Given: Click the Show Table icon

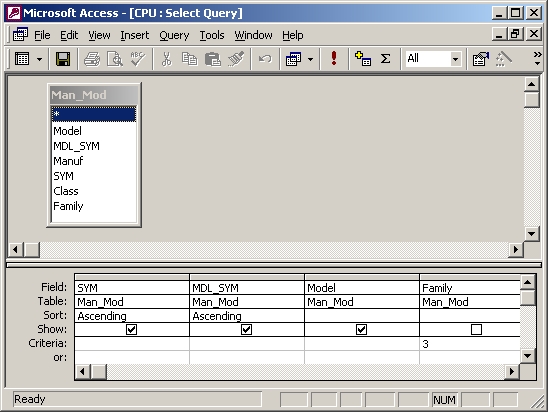Looking at the screenshot, I should (x=363, y=59).
